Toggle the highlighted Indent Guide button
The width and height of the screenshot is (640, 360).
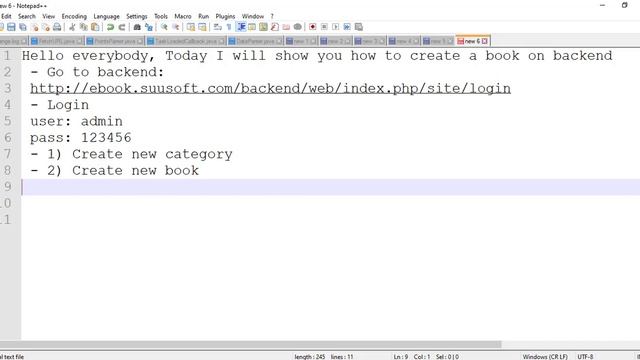[x=241, y=27]
